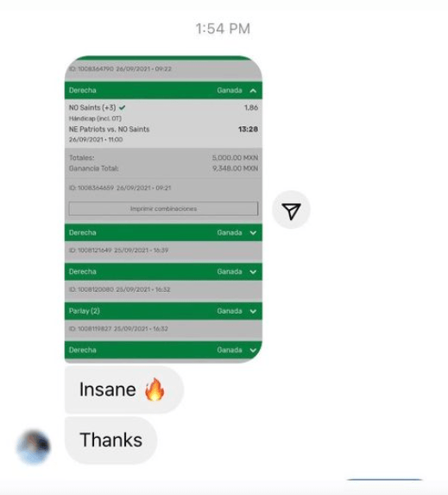Click the green checkmark next to NO Saints (+3)
The width and height of the screenshot is (448, 495).
(122, 108)
